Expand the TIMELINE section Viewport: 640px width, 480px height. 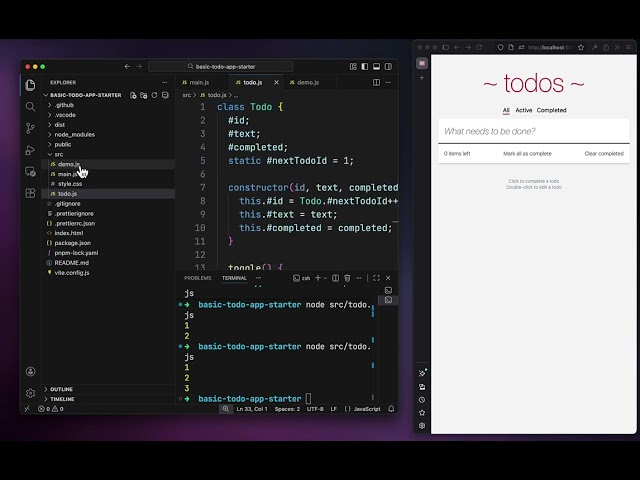click(x=62, y=399)
